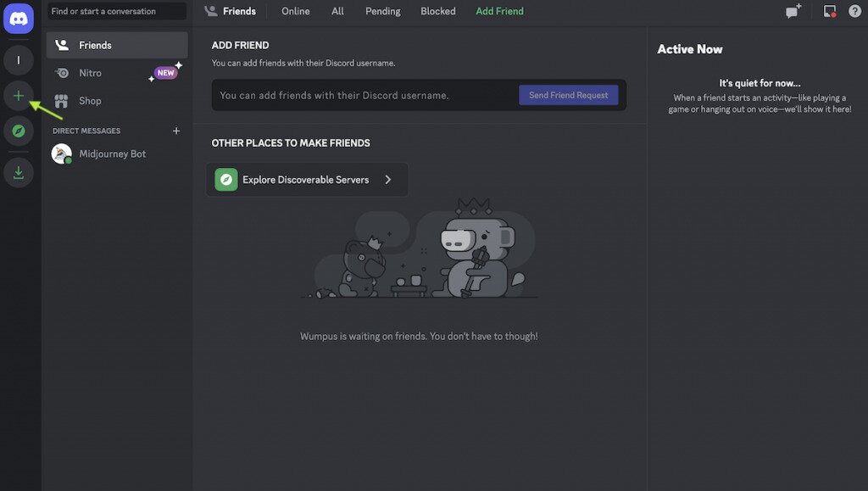The width and height of the screenshot is (868, 491).
Task: Open the Inbox icon in the top bar
Action: click(830, 11)
